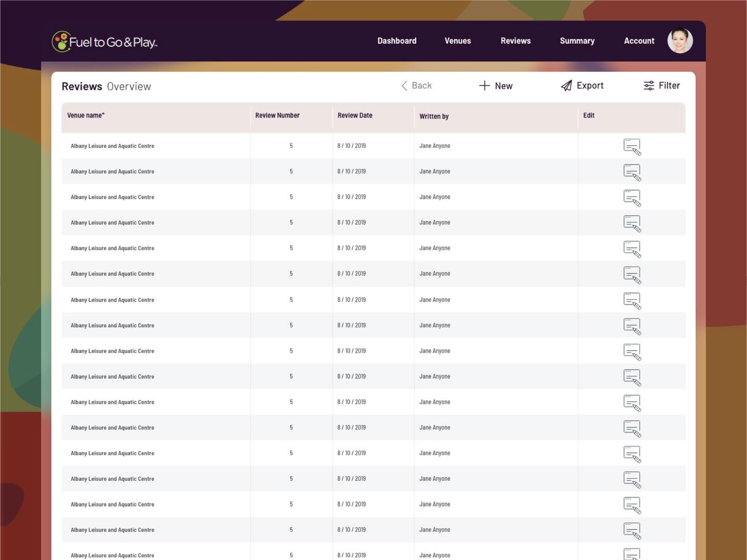Click the first row's 8 / 10 / 2019 date
747x560 pixels.
[x=351, y=146]
